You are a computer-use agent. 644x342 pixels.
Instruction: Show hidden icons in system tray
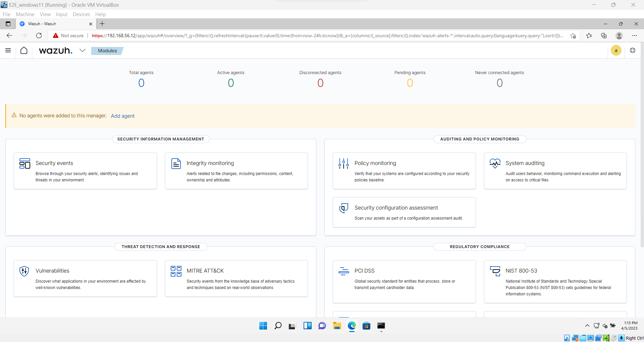(x=587, y=326)
